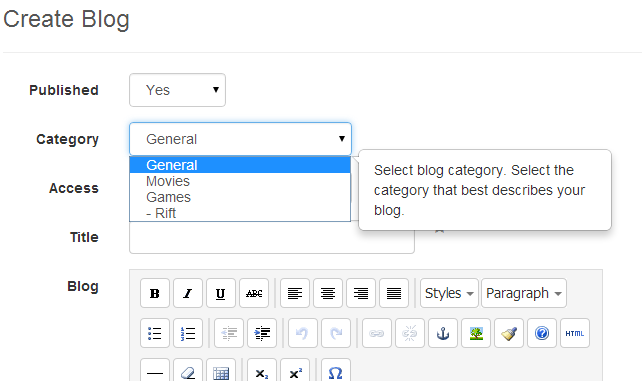This screenshot has width=642, height=381.
Task: Apply italic formatting
Action: pos(188,293)
